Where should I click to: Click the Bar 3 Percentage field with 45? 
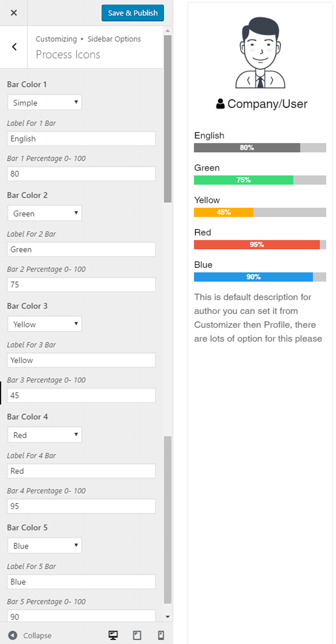[x=81, y=395]
